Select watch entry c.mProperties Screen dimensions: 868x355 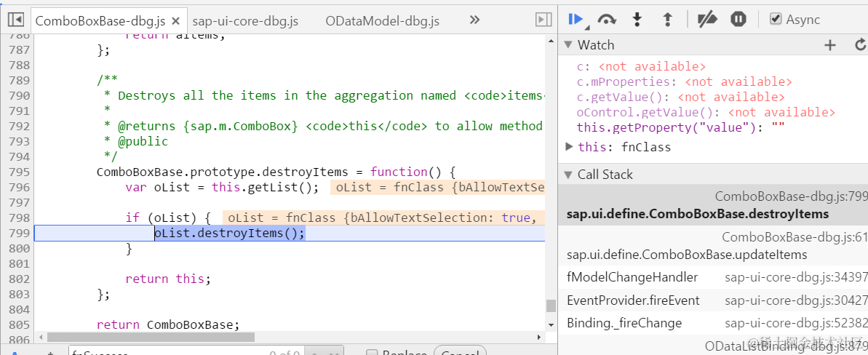684,82
